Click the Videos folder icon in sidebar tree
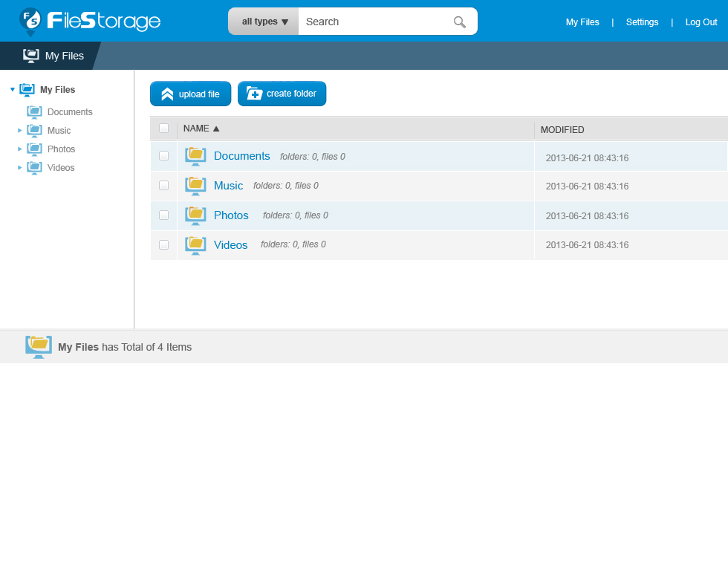 pos(34,168)
